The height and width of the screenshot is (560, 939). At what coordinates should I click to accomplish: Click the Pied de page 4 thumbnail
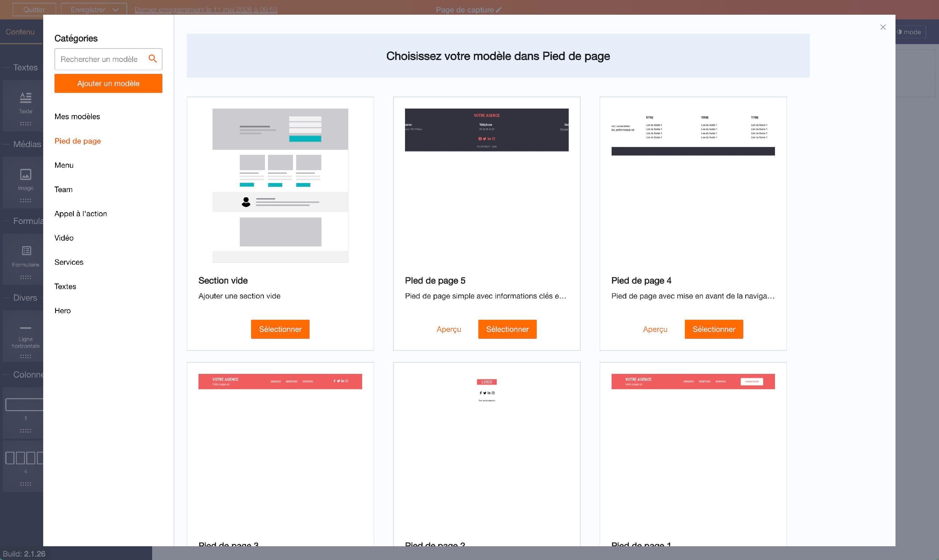[693, 132]
